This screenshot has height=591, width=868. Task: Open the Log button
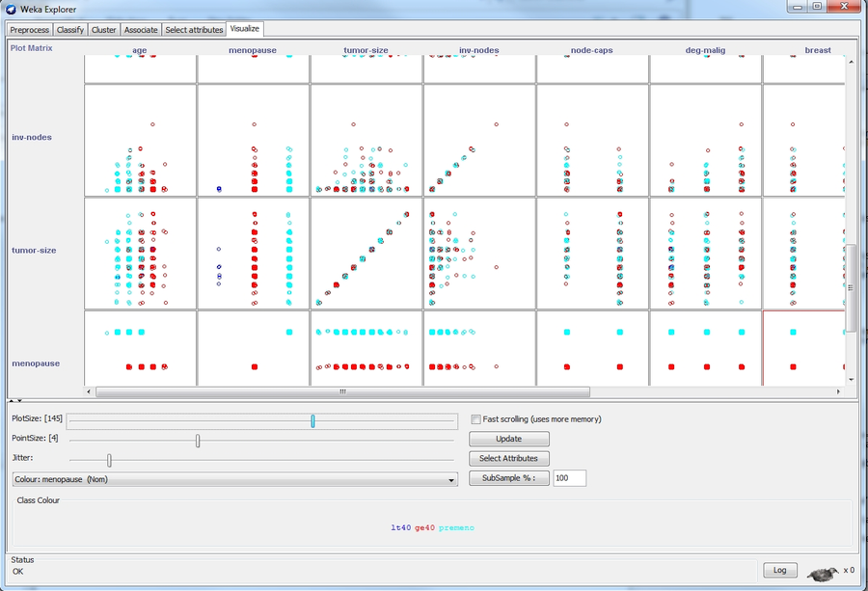tap(779, 570)
